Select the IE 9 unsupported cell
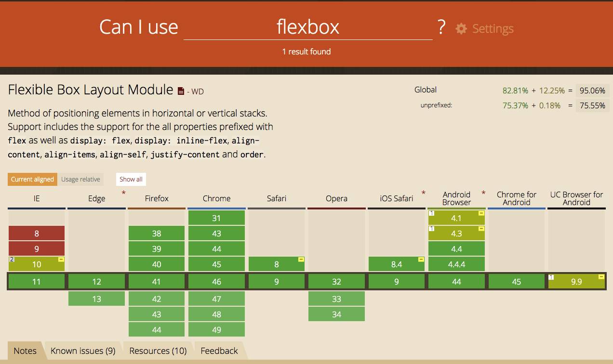The height and width of the screenshot is (364, 613). (x=37, y=249)
